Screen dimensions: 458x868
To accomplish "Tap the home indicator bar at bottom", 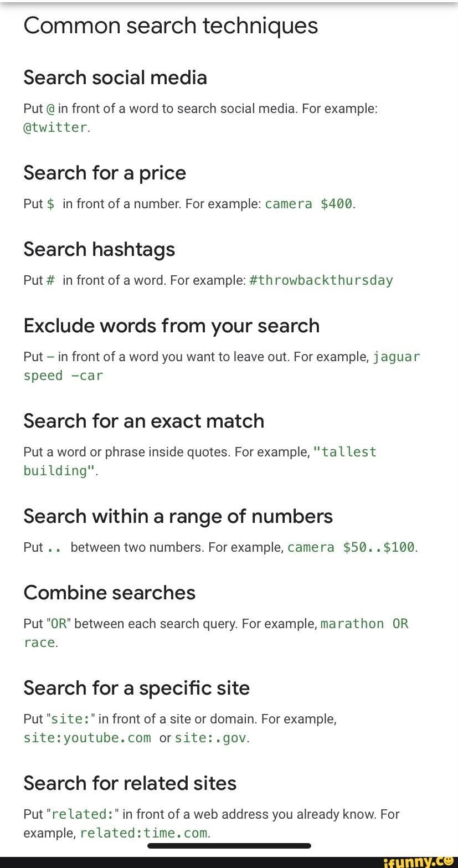I will [x=229, y=846].
